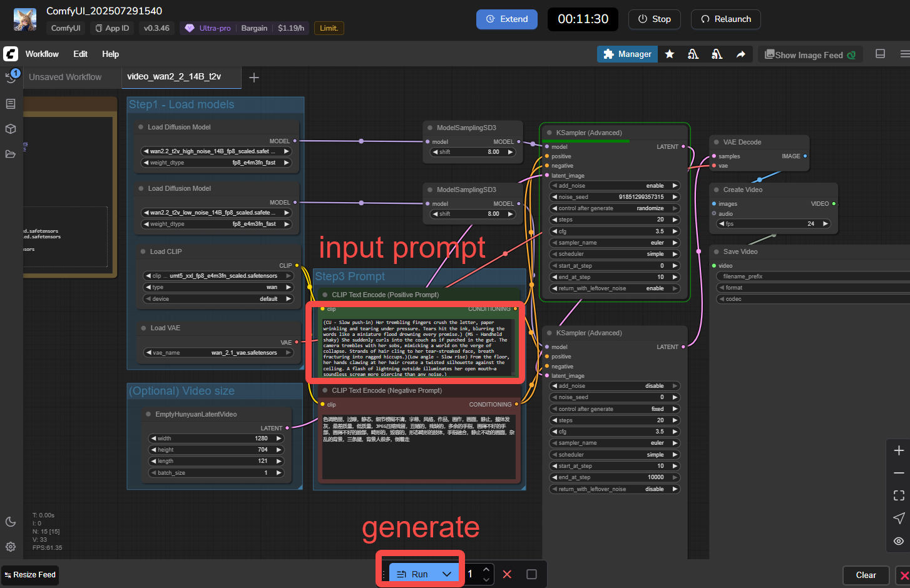
Task: Open the queue history sidebar icon
Action: (11, 78)
